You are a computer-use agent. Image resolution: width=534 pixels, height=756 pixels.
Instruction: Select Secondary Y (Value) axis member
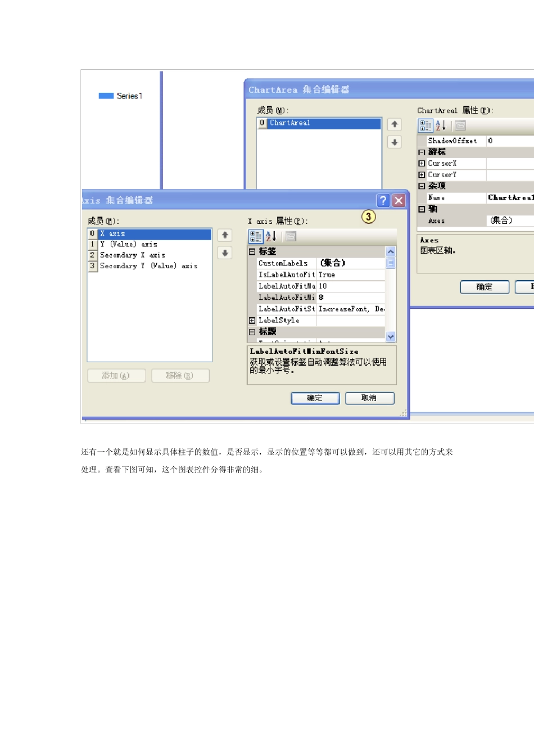[x=150, y=265]
